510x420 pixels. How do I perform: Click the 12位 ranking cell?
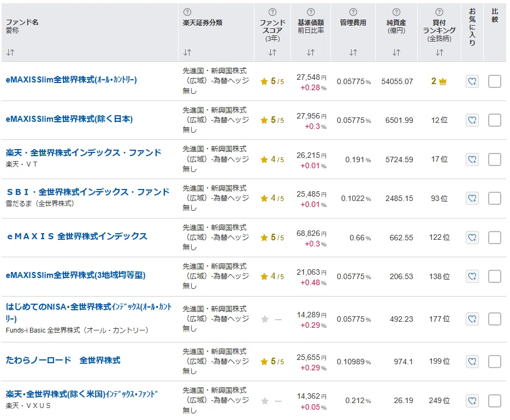[x=440, y=120]
